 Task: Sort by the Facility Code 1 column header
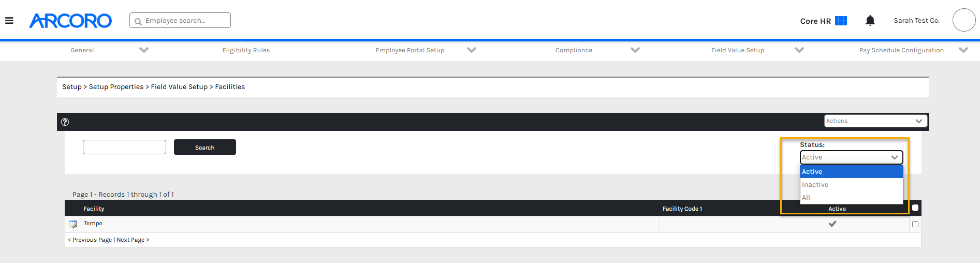click(x=682, y=209)
